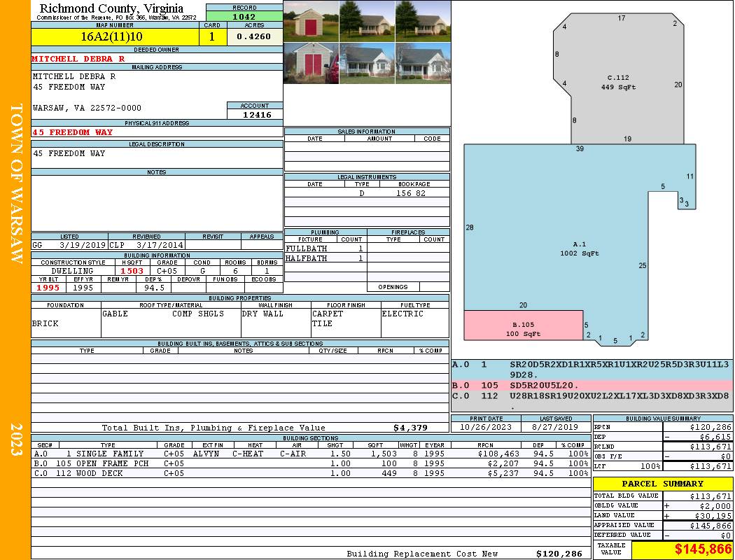Click the PARCEL SUMMARY yellow header

click(x=663, y=484)
